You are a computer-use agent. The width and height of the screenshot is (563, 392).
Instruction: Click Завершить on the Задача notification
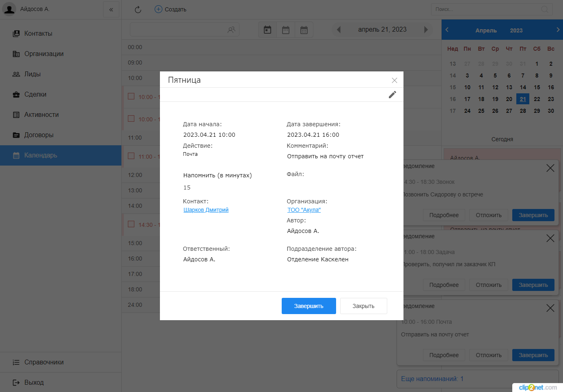tap(533, 285)
